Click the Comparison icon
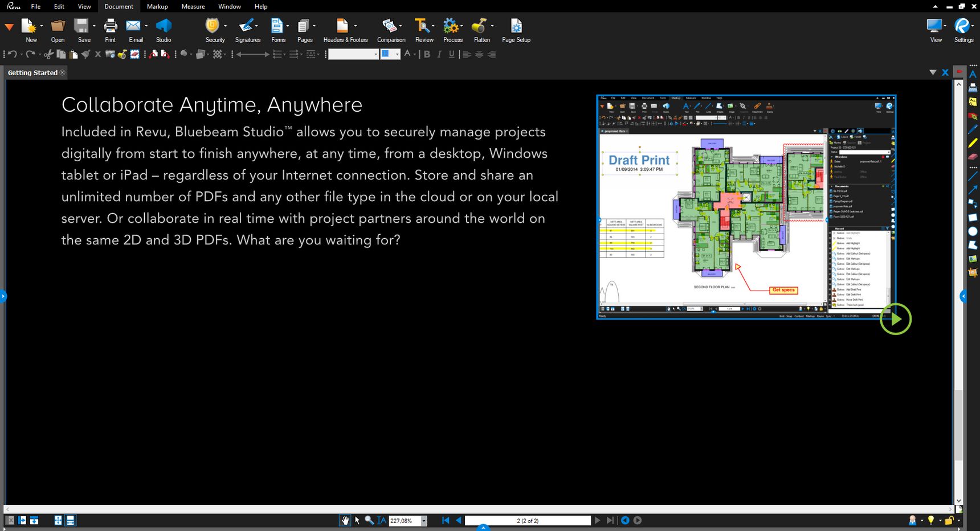The height and width of the screenshot is (531, 980). [390, 26]
